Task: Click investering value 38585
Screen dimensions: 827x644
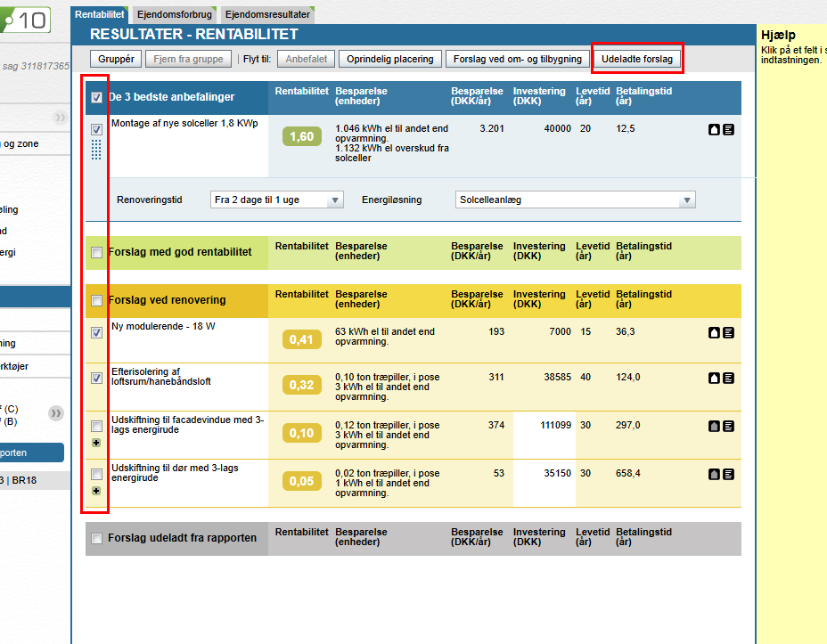Action: [558, 378]
